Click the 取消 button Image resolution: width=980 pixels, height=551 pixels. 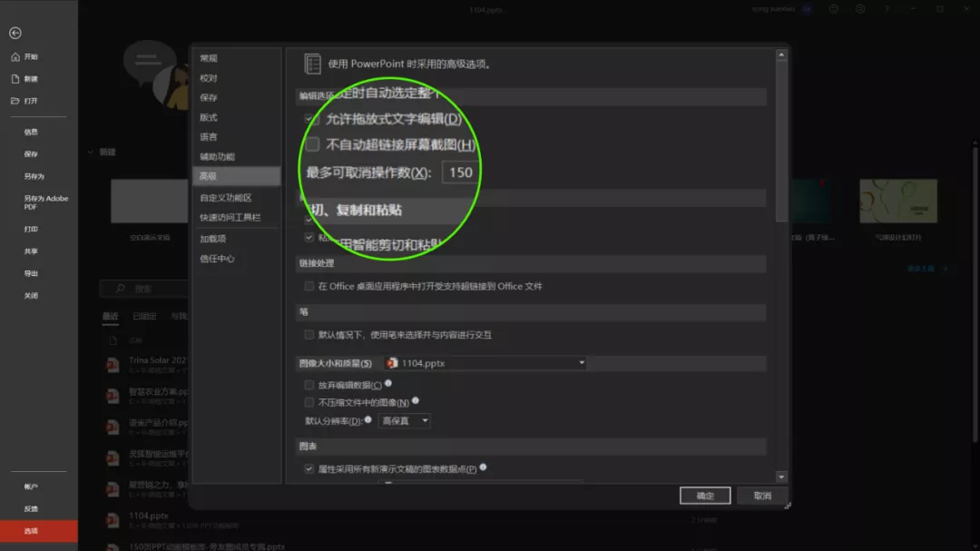(x=762, y=496)
